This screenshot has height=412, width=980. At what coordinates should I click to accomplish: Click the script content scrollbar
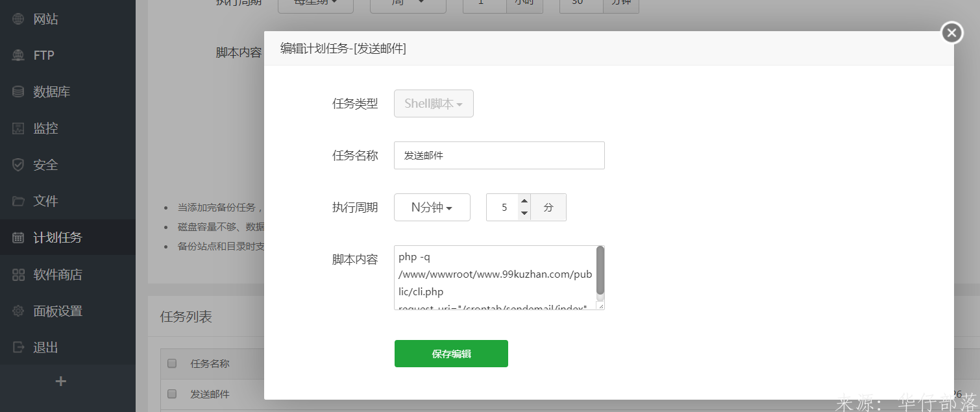(600, 270)
